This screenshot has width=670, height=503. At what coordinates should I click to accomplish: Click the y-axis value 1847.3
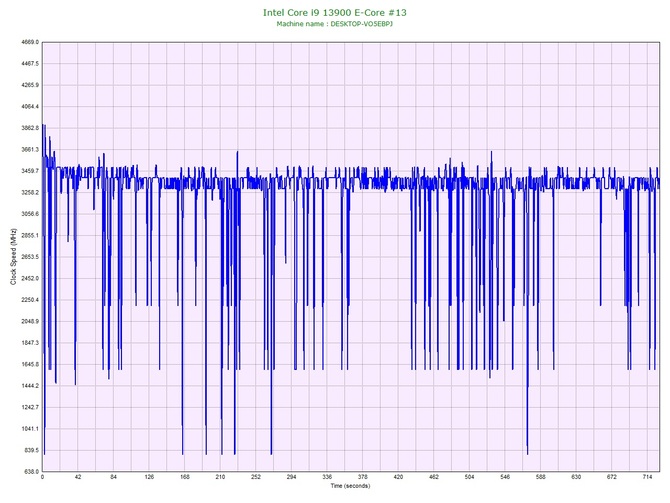(30, 343)
